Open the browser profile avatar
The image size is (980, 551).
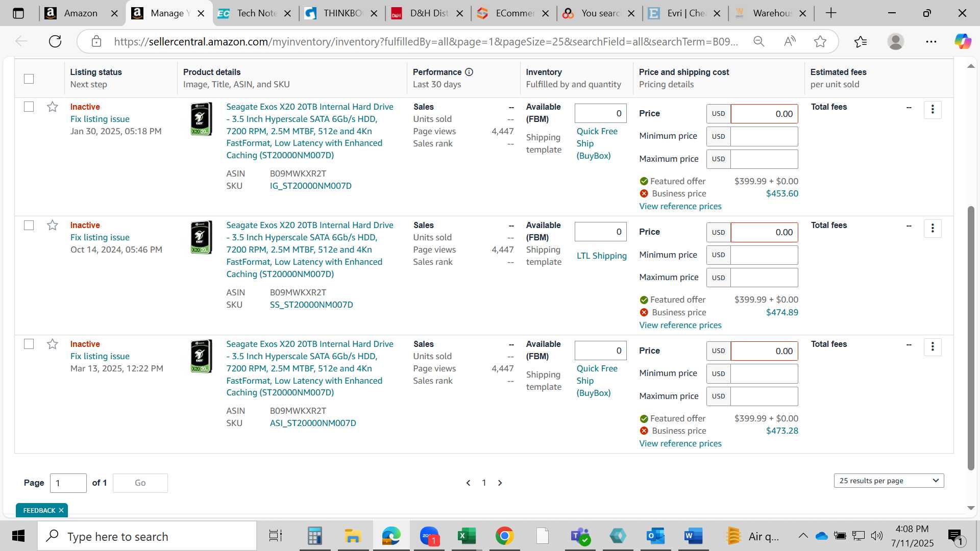pyautogui.click(x=896, y=41)
